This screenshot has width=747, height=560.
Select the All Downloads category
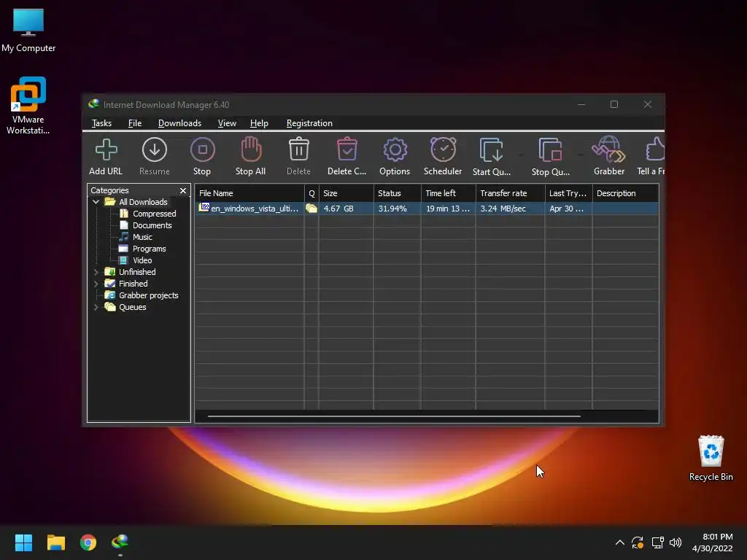coord(143,202)
